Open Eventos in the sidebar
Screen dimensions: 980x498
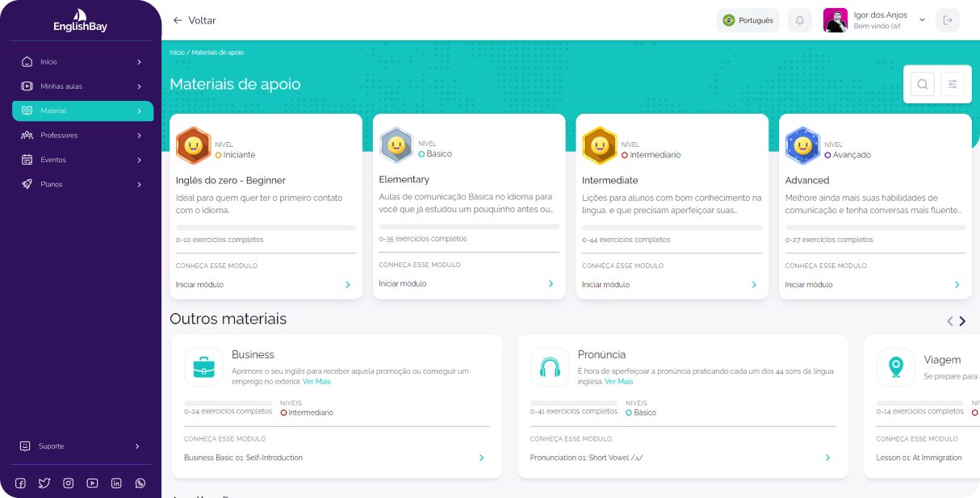82,160
